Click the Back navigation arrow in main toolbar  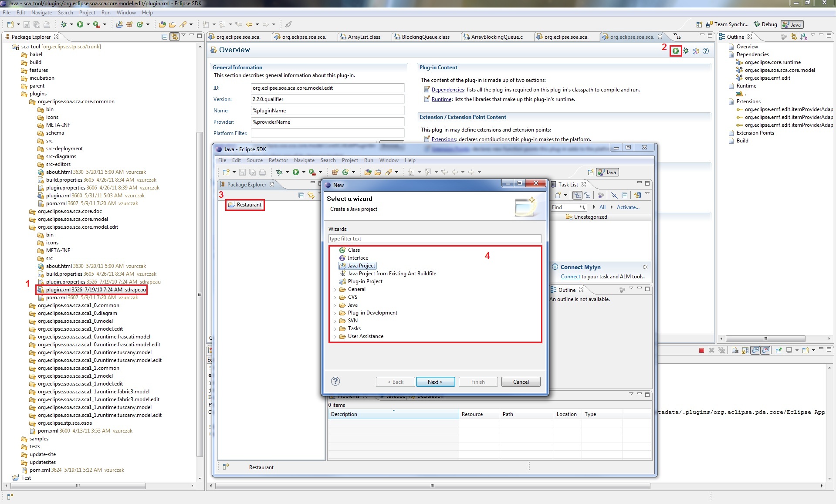tap(249, 24)
